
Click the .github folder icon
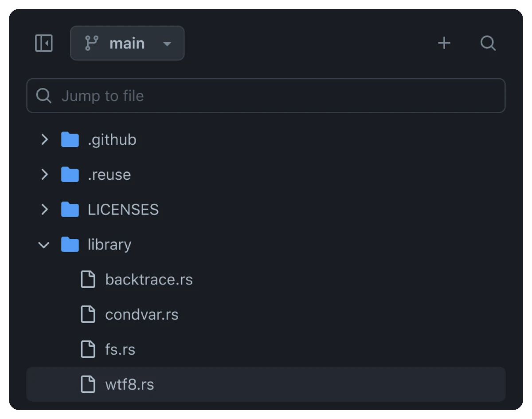[70, 139]
